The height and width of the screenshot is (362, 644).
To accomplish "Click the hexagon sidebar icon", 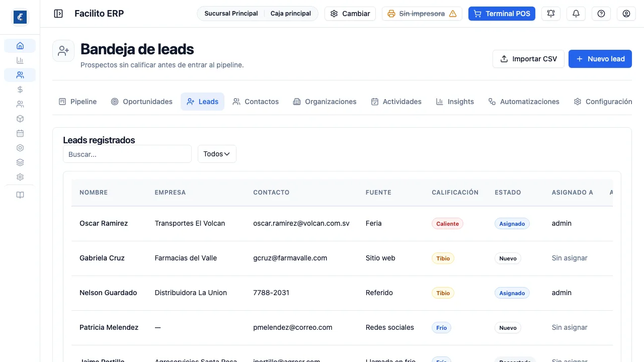I will point(20,148).
